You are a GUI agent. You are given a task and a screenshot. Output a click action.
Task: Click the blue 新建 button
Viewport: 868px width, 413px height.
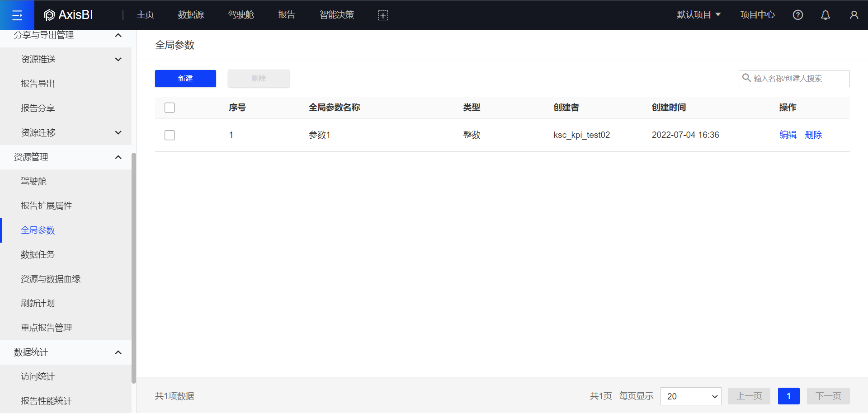[185, 79]
